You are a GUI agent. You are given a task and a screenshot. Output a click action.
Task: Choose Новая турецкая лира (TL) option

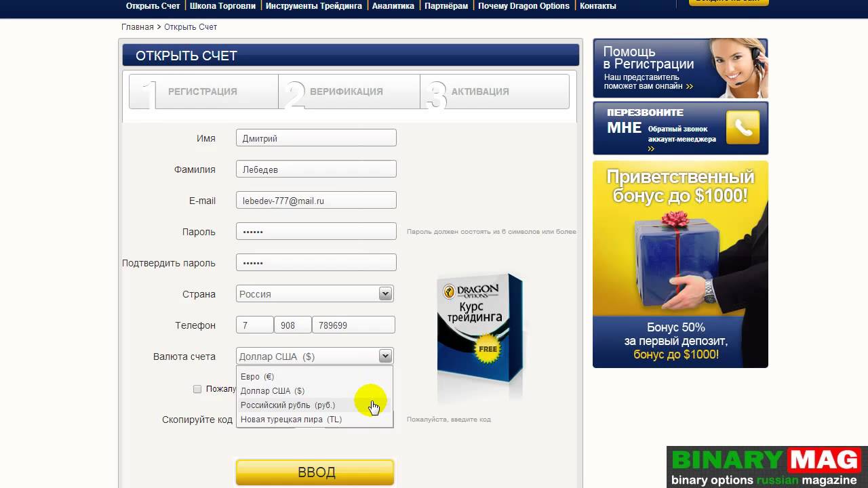pyautogui.click(x=315, y=419)
